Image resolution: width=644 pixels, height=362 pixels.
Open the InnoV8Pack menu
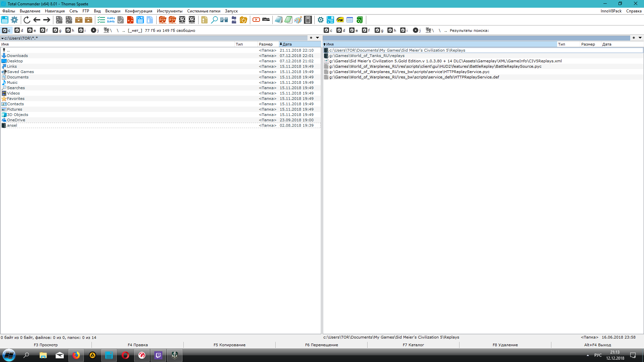(611, 11)
